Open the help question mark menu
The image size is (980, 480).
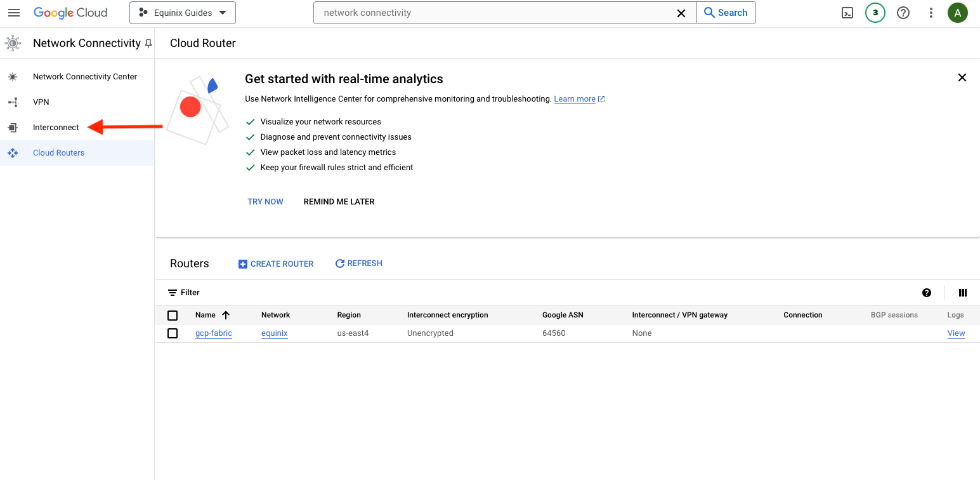(903, 13)
